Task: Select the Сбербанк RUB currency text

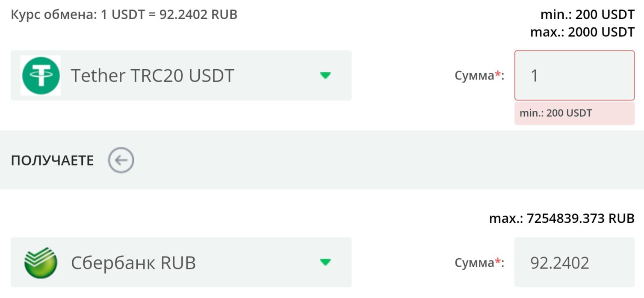Action: (x=133, y=263)
